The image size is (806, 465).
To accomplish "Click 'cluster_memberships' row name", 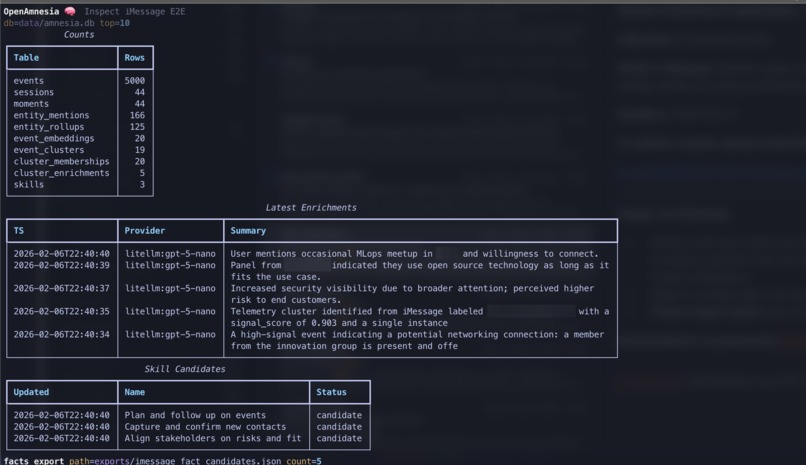I will [62, 161].
